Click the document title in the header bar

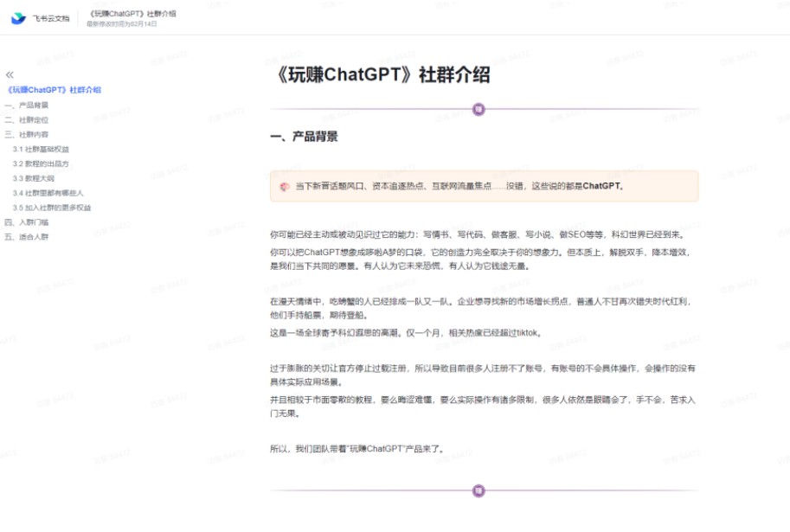tap(132, 14)
